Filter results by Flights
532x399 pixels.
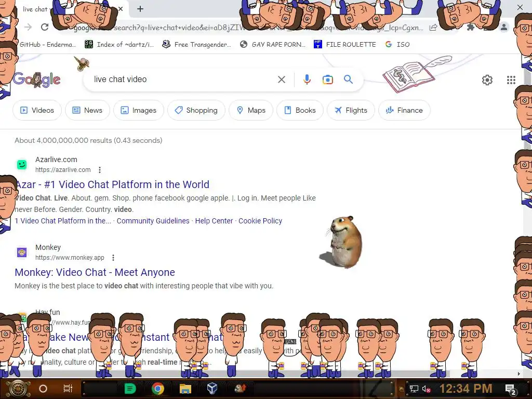(x=351, y=110)
